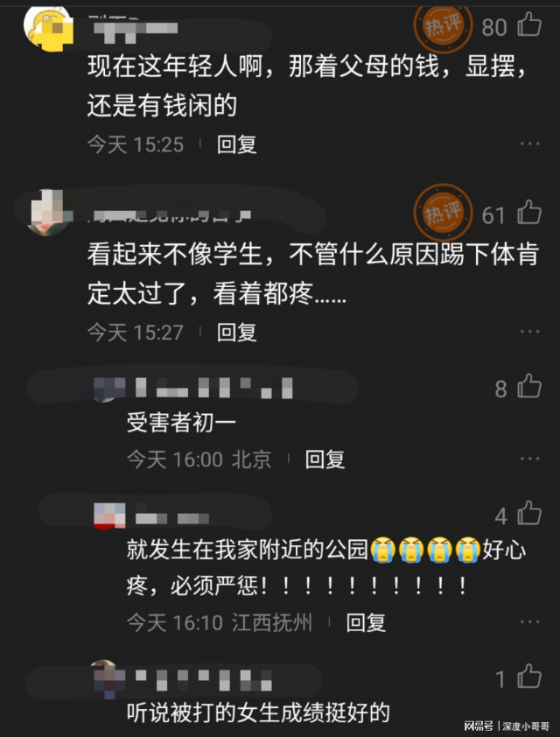
Task: Like the comment with 80 likes
Action: [529, 25]
